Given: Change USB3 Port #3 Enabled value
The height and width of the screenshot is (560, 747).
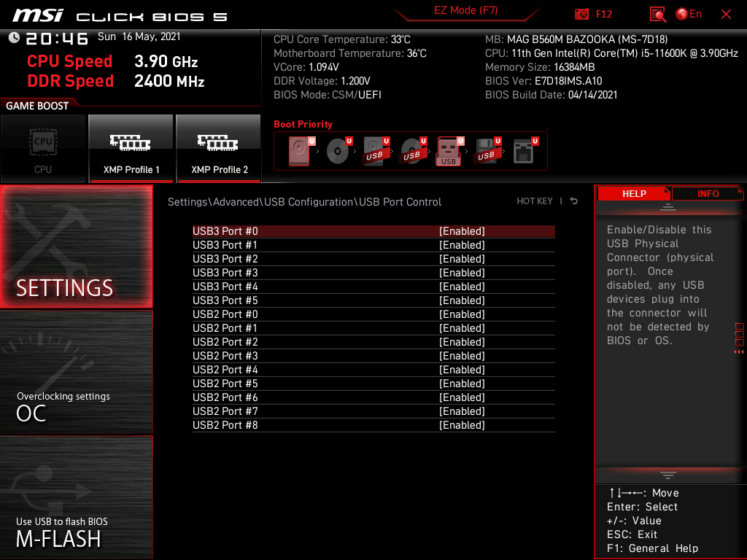Looking at the screenshot, I should pyautogui.click(x=462, y=273).
